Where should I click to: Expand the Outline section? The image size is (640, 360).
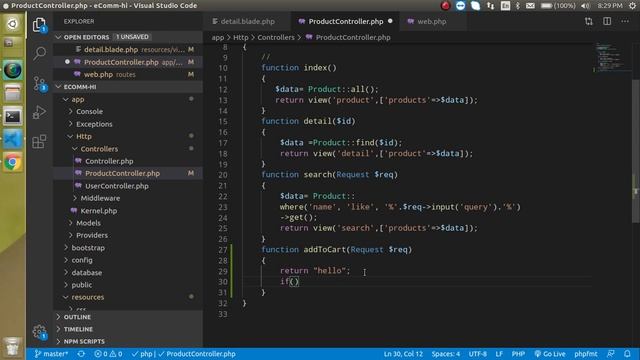click(x=128, y=317)
